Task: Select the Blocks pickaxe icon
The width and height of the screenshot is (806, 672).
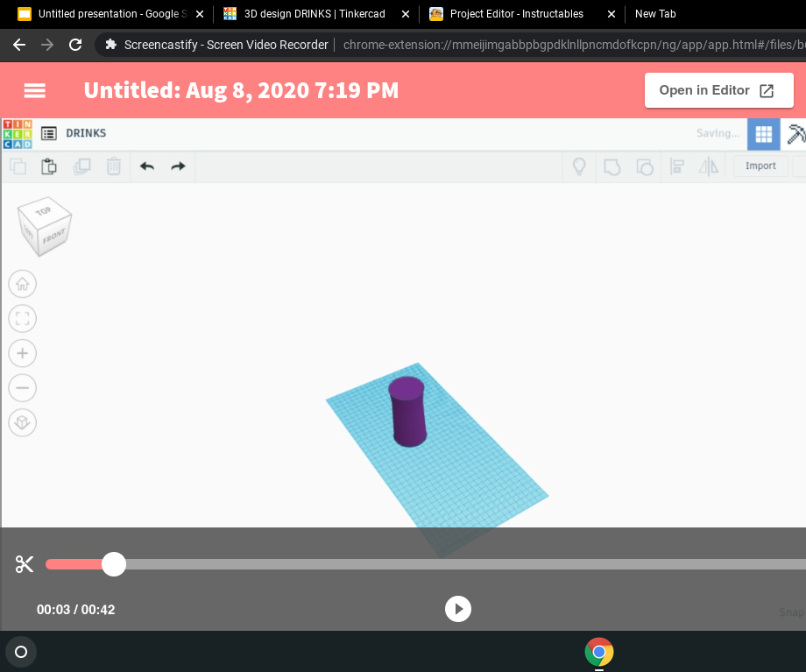Action: pyautogui.click(x=795, y=134)
